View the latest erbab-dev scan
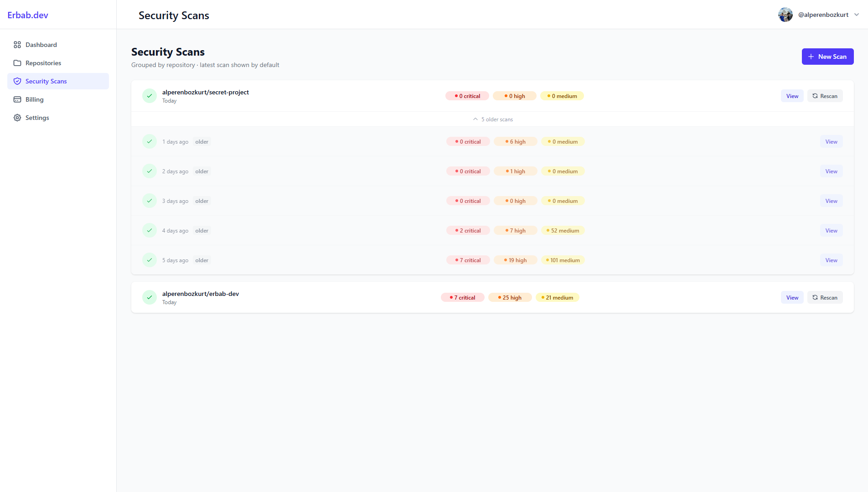Viewport: 868px width, 492px height. (x=792, y=297)
